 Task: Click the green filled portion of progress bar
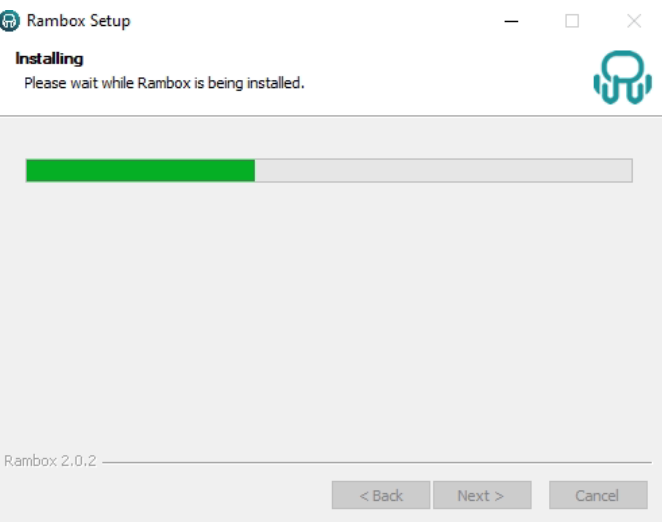click(141, 171)
